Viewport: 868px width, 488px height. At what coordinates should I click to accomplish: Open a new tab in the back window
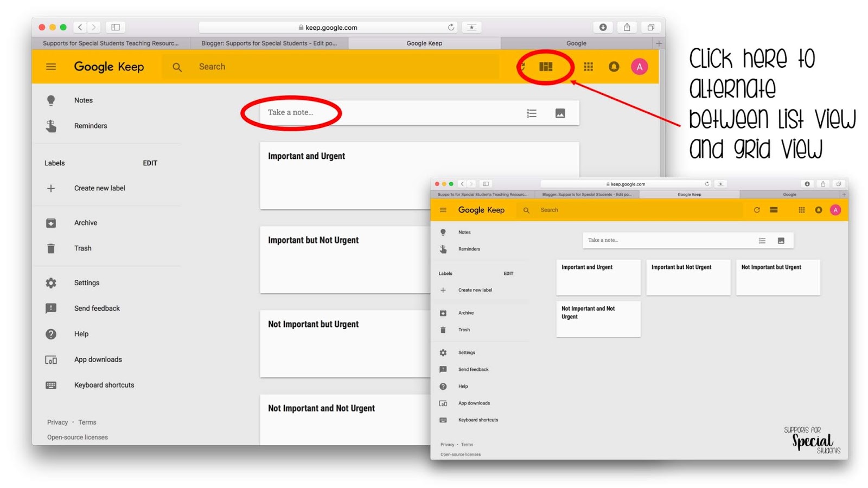pyautogui.click(x=659, y=43)
